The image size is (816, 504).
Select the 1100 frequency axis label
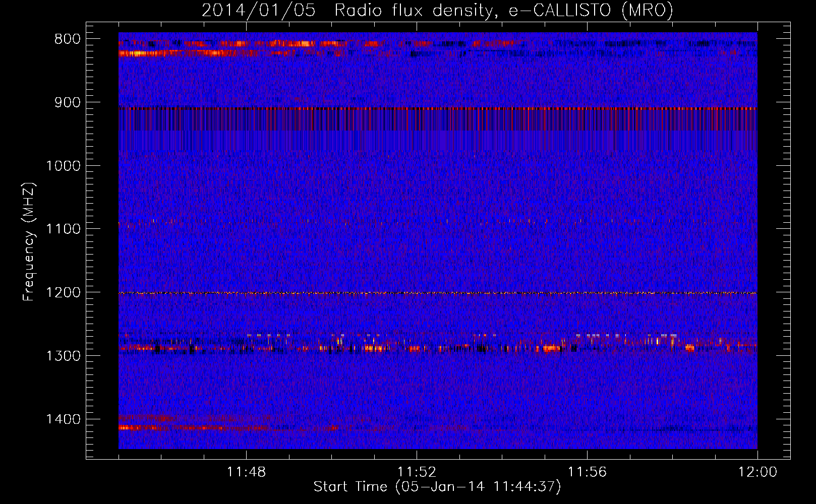[x=63, y=229]
